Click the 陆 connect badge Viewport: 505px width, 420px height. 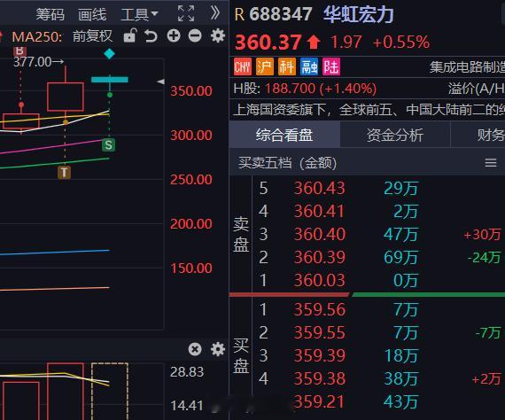(331, 66)
